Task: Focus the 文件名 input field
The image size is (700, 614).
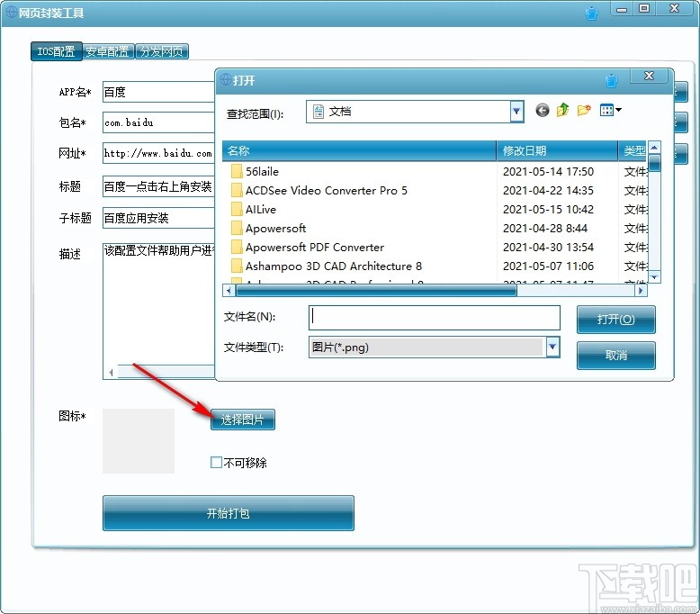Action: (435, 318)
